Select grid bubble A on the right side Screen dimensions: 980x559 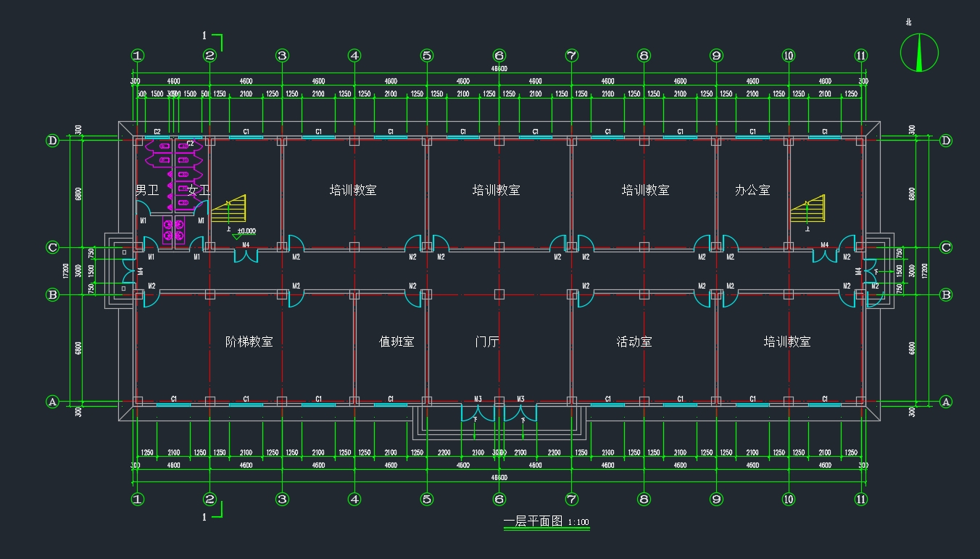(945, 401)
